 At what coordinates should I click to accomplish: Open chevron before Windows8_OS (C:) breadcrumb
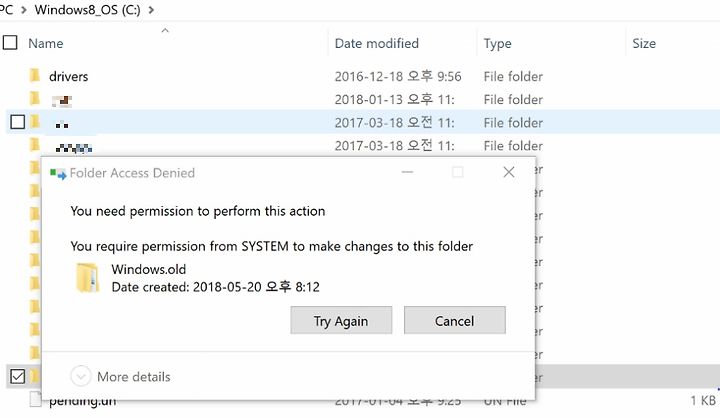point(24,9)
